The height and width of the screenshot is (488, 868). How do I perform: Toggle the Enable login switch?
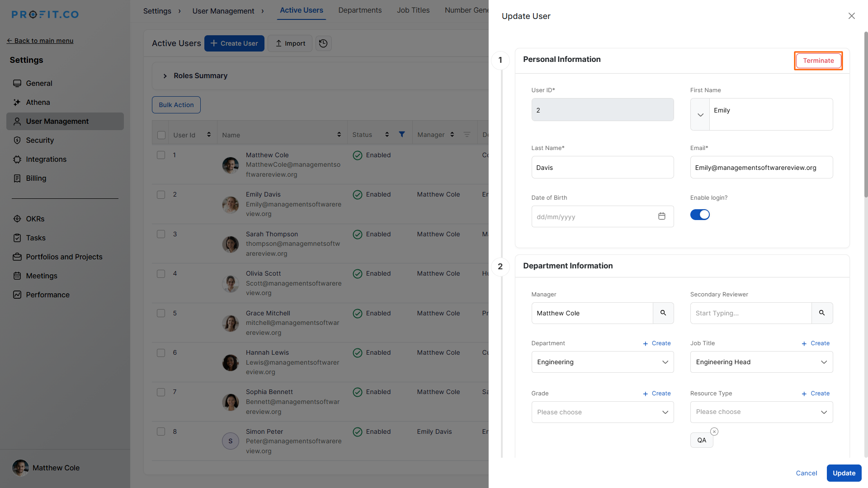tap(700, 215)
